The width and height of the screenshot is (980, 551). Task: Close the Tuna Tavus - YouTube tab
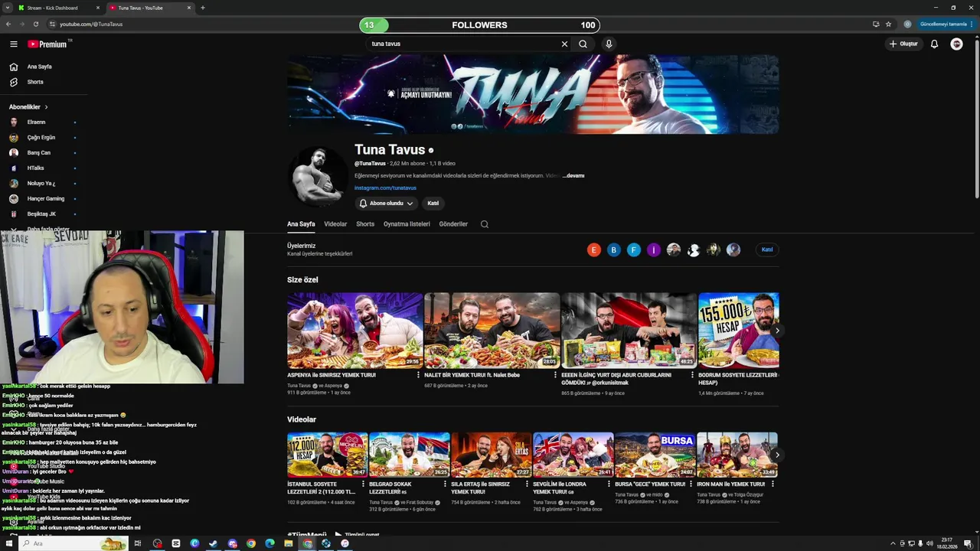pos(189,8)
